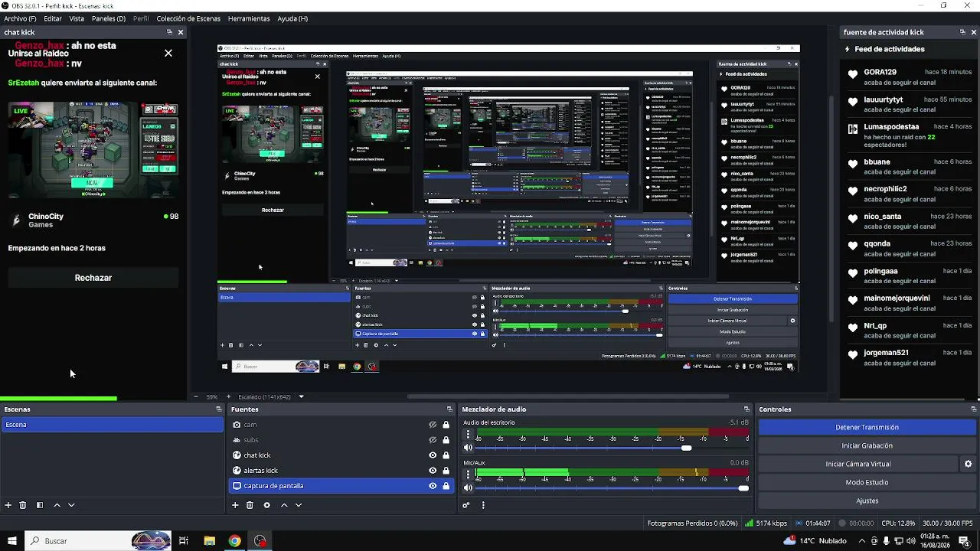Mute the Audio del escritorio channel
980x551 pixels.
coord(468,448)
